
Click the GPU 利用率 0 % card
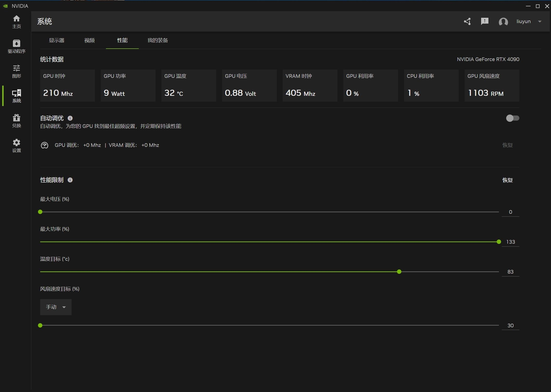371,86
